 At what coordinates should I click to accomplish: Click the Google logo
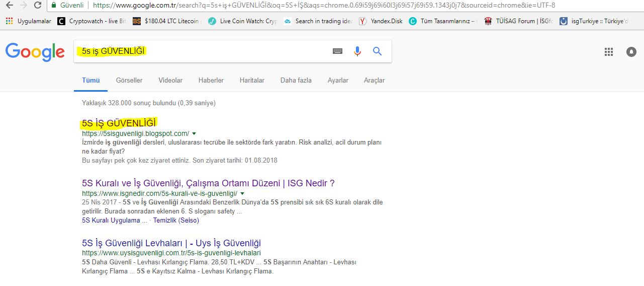(x=35, y=52)
